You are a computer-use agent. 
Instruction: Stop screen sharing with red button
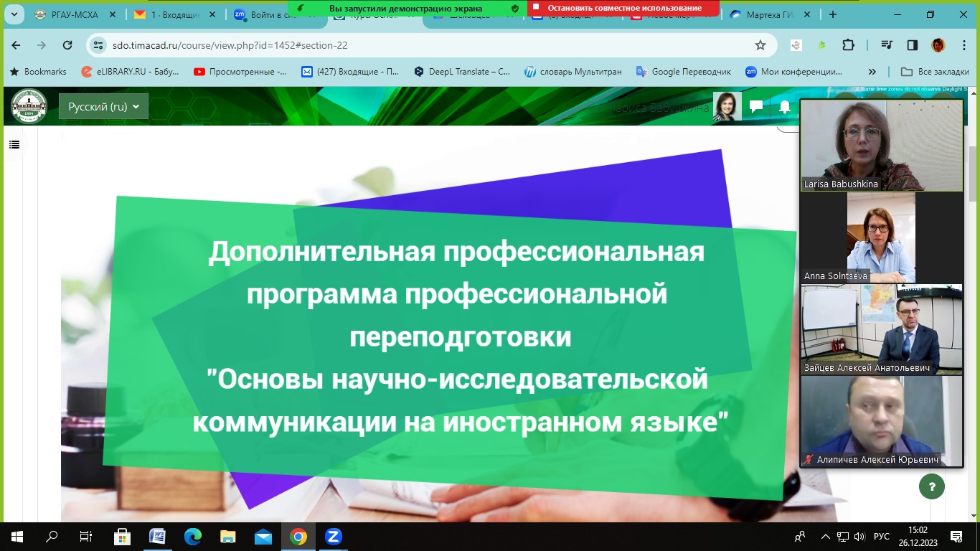pos(623,8)
